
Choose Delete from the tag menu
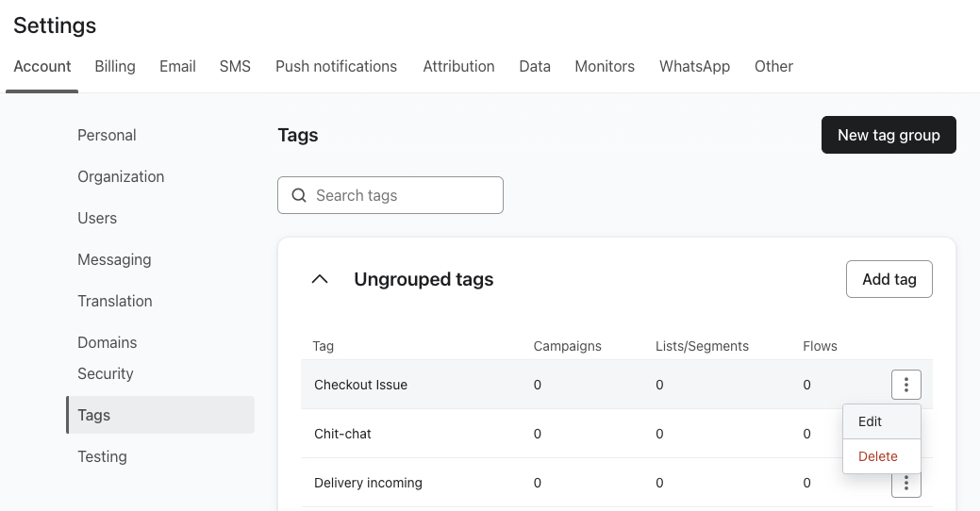tap(881, 456)
